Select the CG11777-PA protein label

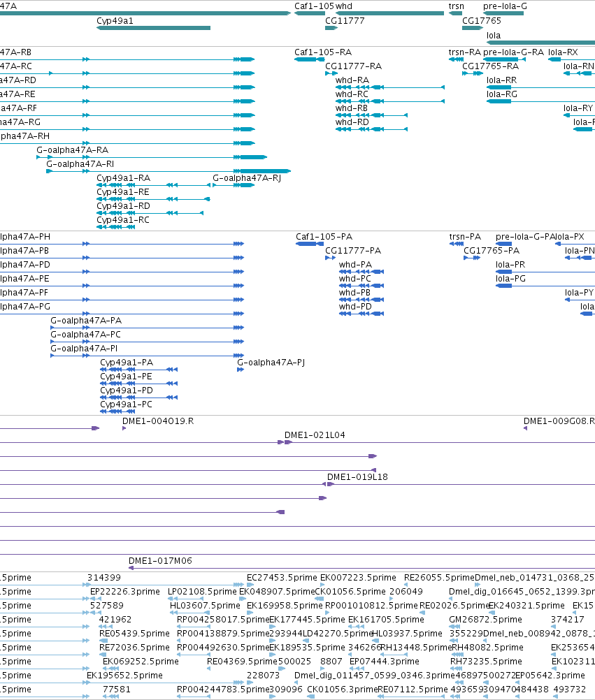point(353,250)
